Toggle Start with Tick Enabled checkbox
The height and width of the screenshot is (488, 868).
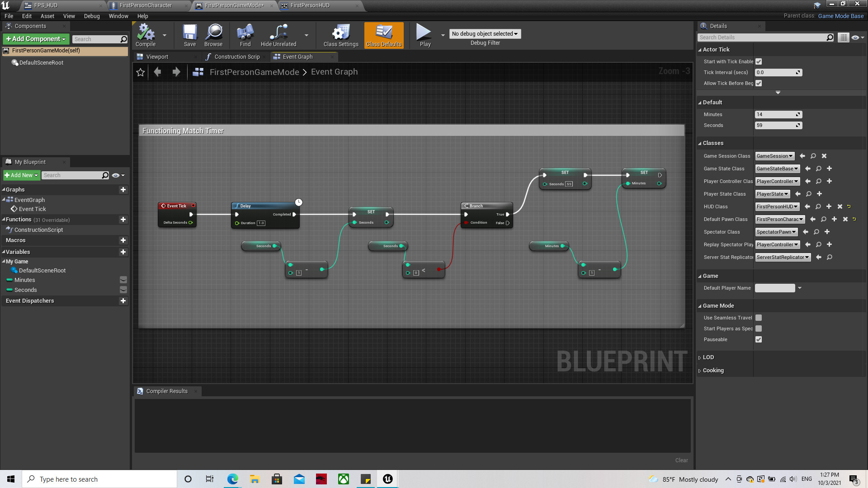(759, 61)
